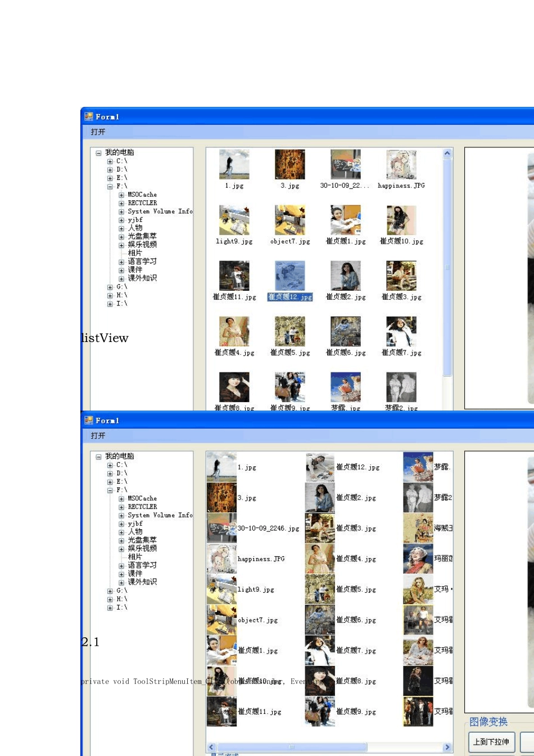Click the 崔贞媛2.jpg list icon in lower window
Screen dimensions: 534x756
pyautogui.click(x=320, y=497)
